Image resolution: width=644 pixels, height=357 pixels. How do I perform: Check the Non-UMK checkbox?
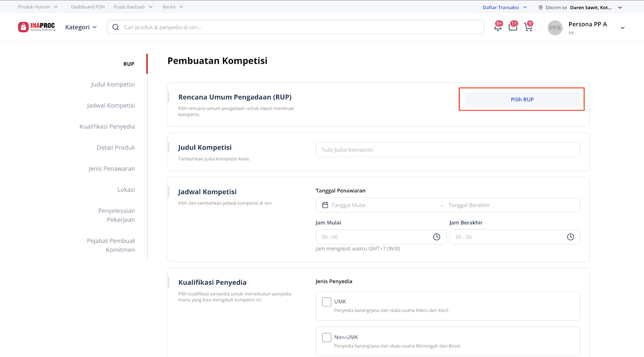click(326, 337)
